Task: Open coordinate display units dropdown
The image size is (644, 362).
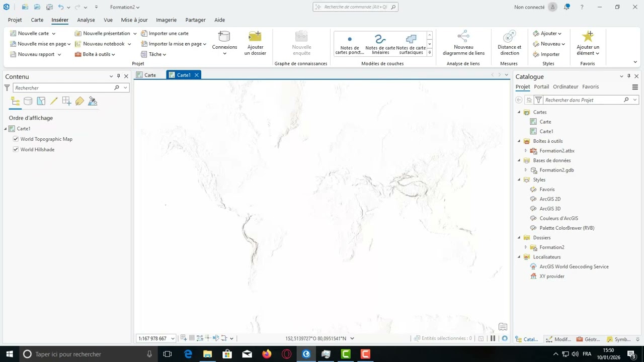Action: pyautogui.click(x=352, y=338)
